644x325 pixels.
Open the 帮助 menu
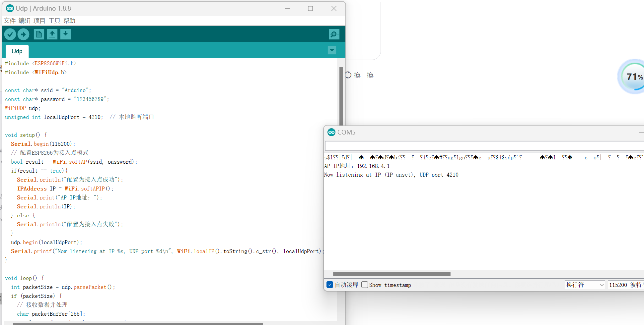pyautogui.click(x=69, y=21)
